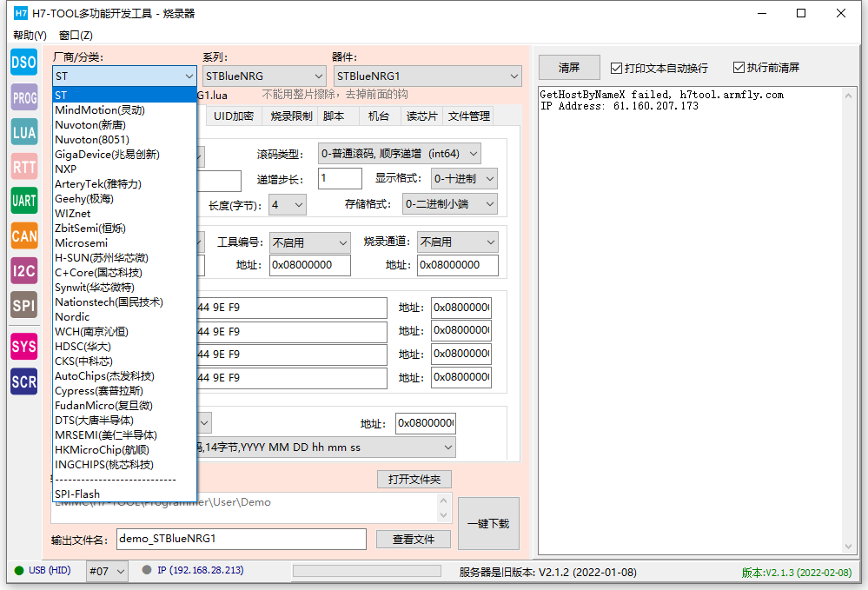
Task: Switch to the 机台 tab
Action: [x=379, y=116]
